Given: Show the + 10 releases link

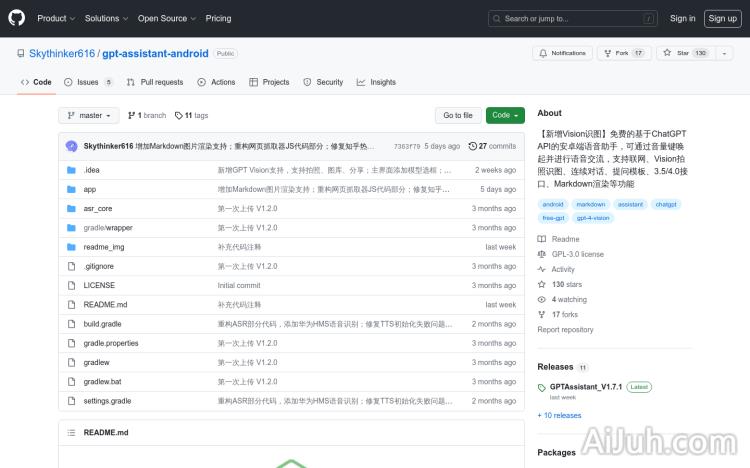Looking at the screenshot, I should click(559, 415).
